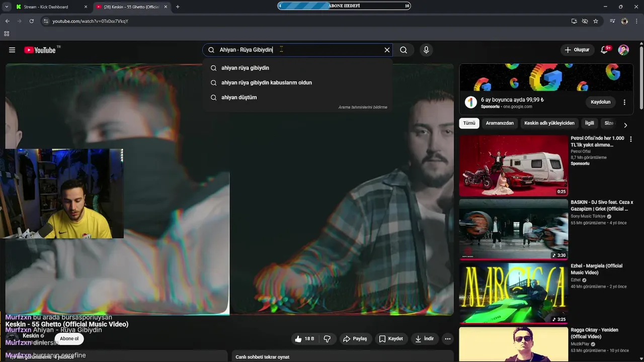This screenshot has height=362, width=644.
Task: Submit search with magnifier button
Action: [404, 50]
